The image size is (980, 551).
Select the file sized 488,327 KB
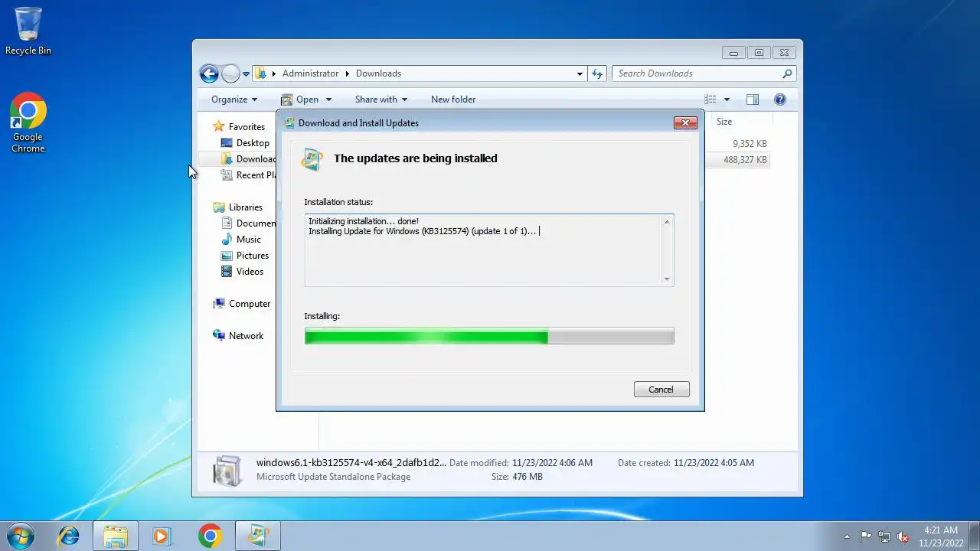pos(745,160)
